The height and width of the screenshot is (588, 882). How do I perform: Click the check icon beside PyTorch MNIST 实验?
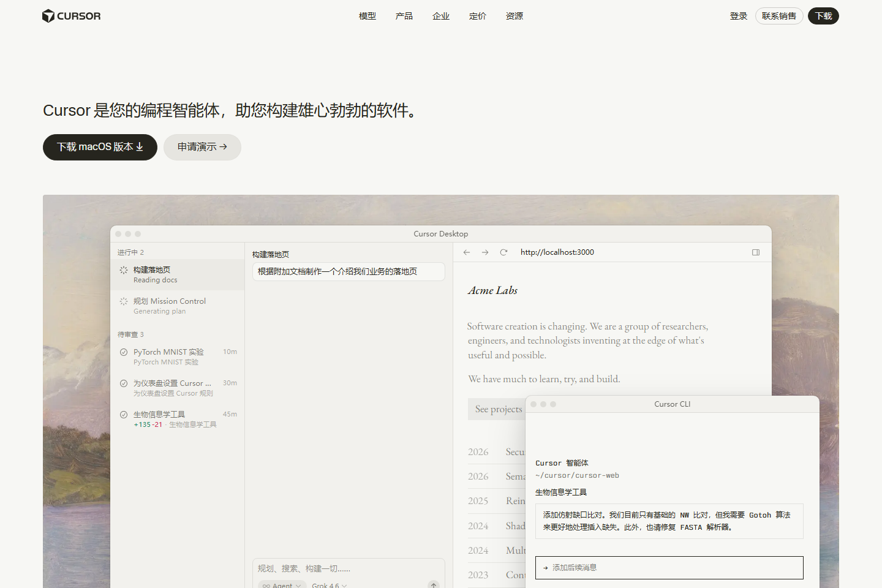(x=124, y=352)
